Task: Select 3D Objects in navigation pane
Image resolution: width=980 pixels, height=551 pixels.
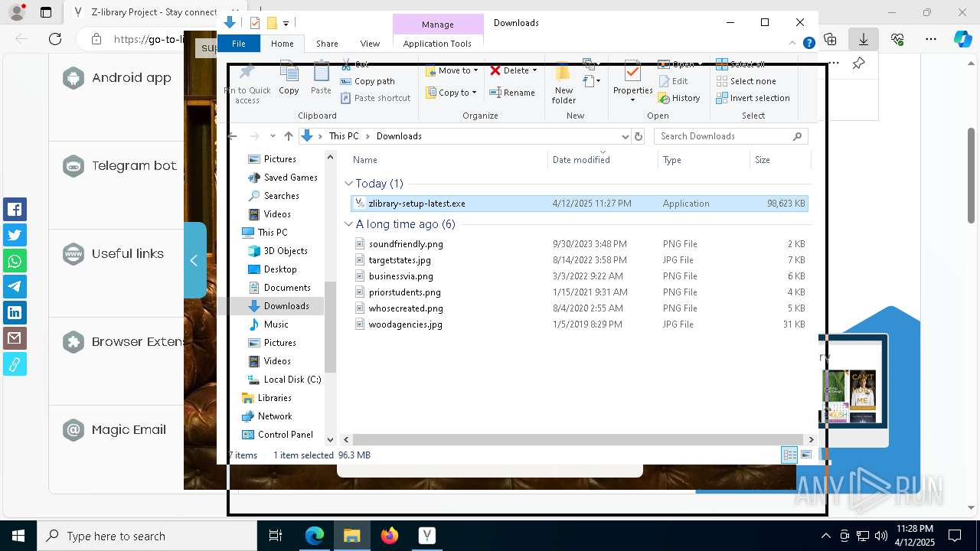Action: [278, 251]
